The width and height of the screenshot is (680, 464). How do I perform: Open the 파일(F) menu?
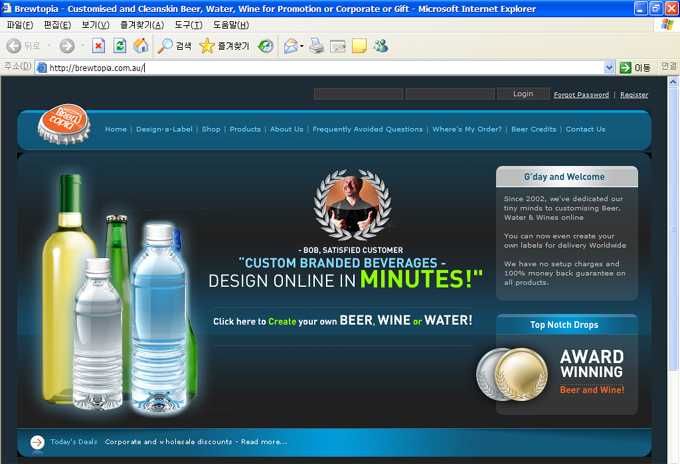tap(20, 25)
